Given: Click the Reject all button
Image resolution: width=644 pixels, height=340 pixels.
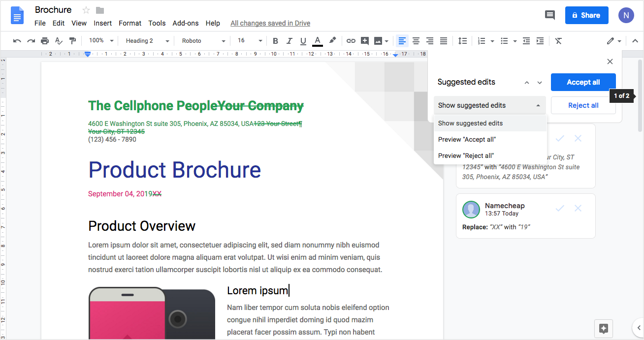Looking at the screenshot, I should pos(583,105).
